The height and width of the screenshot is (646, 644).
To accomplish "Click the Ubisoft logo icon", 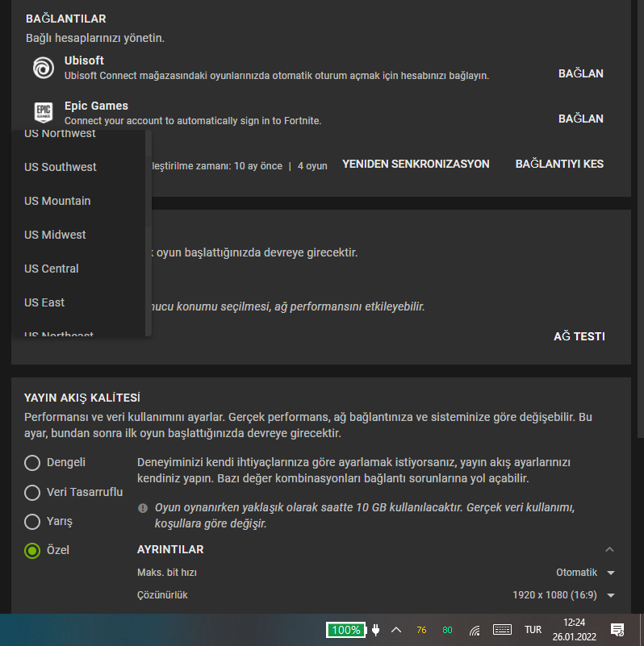I will 44,68.
